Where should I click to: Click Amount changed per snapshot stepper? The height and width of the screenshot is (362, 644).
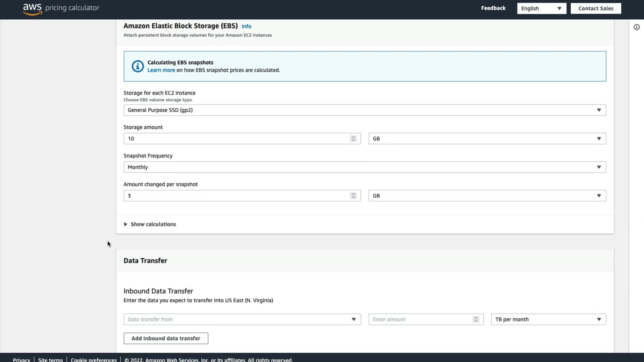353,196
